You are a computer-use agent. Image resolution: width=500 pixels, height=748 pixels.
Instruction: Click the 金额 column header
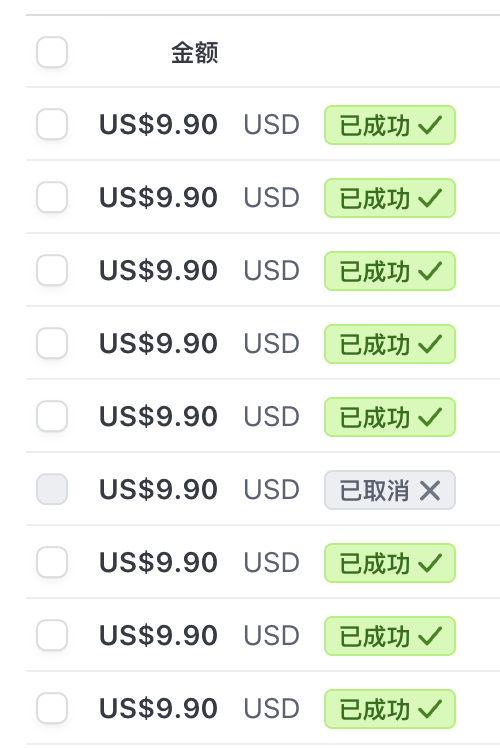coord(195,52)
